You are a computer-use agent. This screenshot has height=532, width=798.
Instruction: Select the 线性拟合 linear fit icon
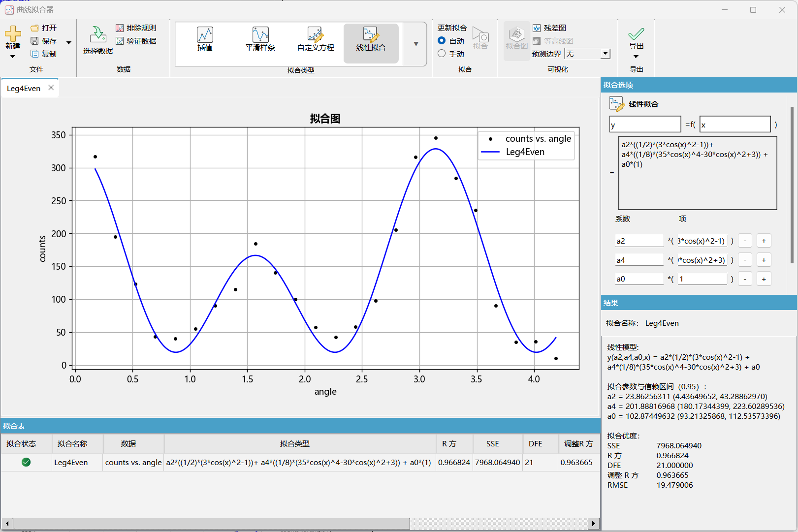coord(371,35)
